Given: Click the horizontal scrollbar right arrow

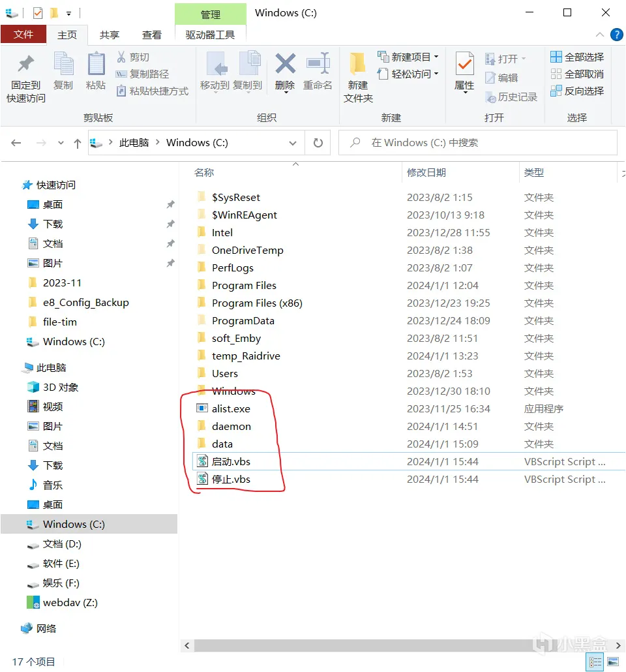Looking at the screenshot, I should (618, 645).
